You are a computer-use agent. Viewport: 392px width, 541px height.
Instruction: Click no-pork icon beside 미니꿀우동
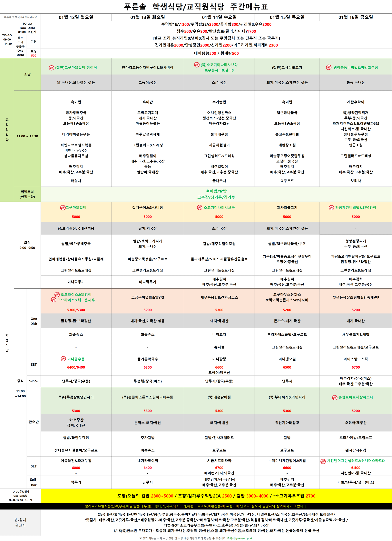[63, 359]
